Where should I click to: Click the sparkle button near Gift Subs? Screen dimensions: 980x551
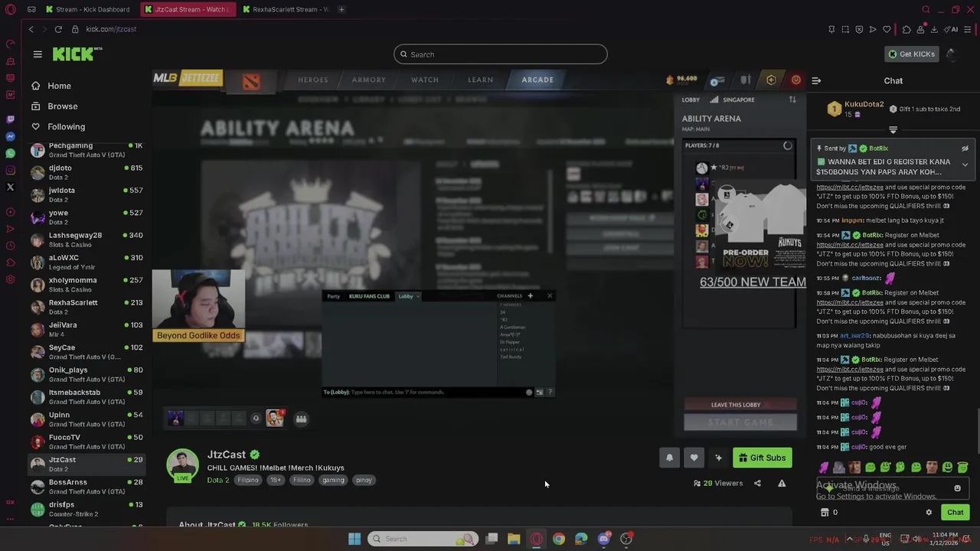click(718, 458)
